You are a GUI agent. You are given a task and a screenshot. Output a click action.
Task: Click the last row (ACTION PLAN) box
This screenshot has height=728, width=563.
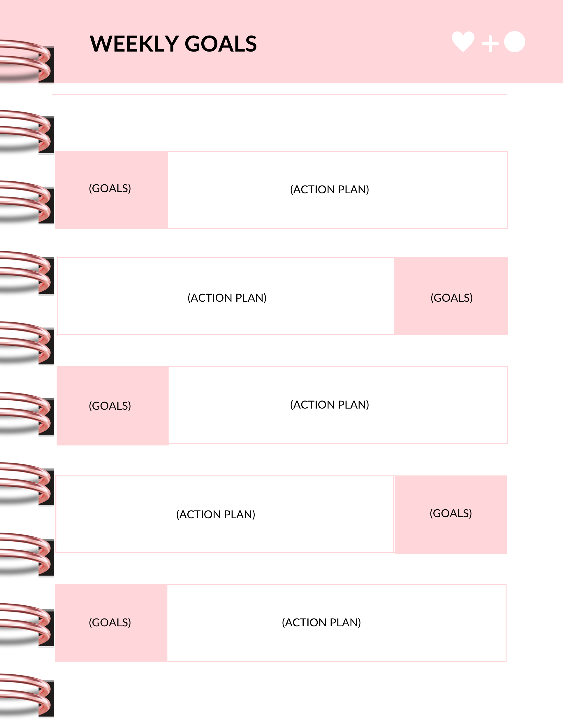(x=337, y=623)
